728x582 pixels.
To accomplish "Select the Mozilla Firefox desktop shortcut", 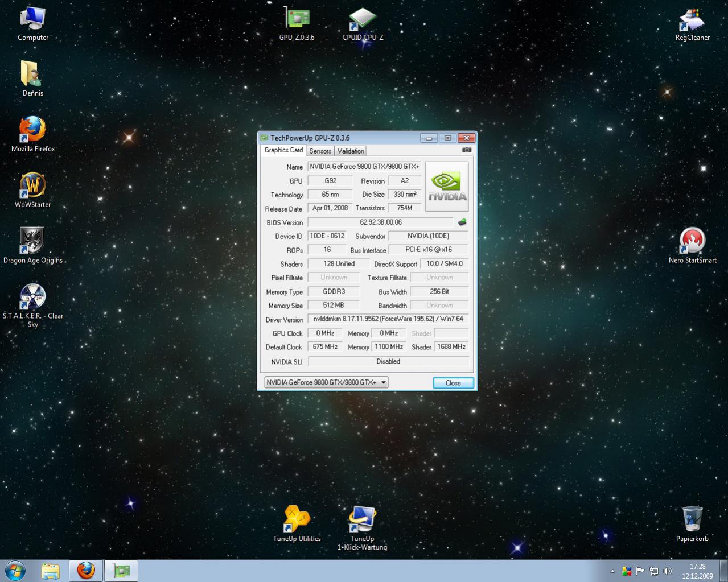I will tap(33, 135).
